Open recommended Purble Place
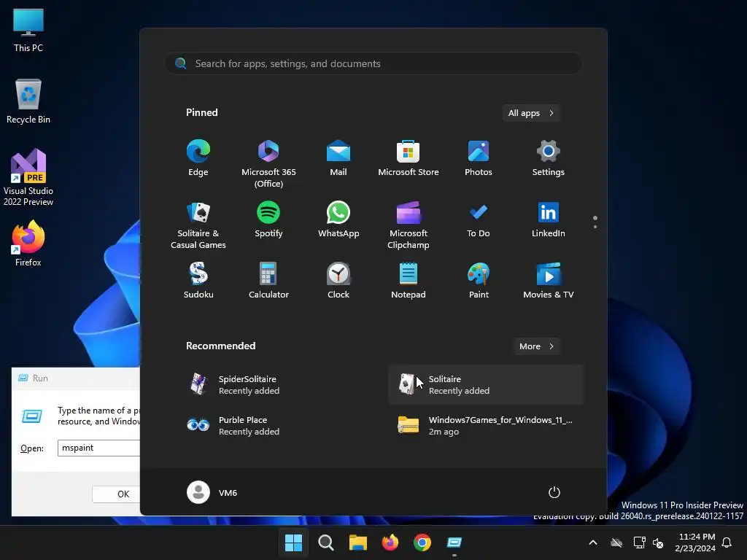The height and width of the screenshot is (560, 747). point(277,425)
